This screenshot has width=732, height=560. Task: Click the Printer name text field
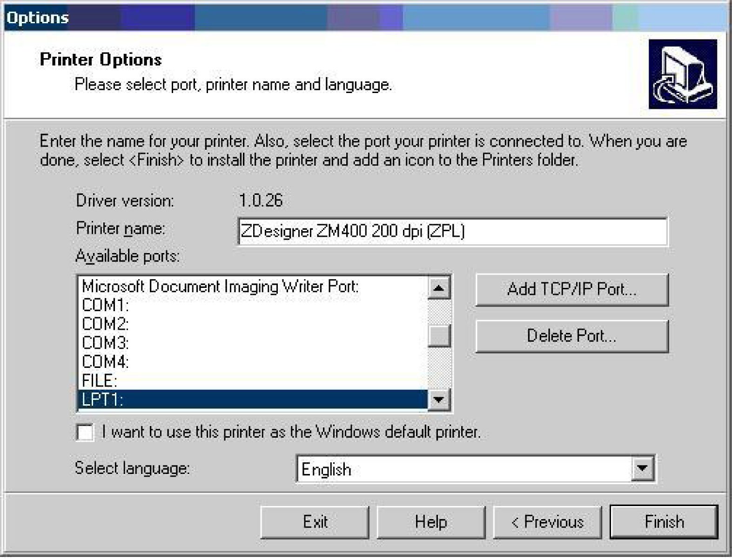point(452,231)
